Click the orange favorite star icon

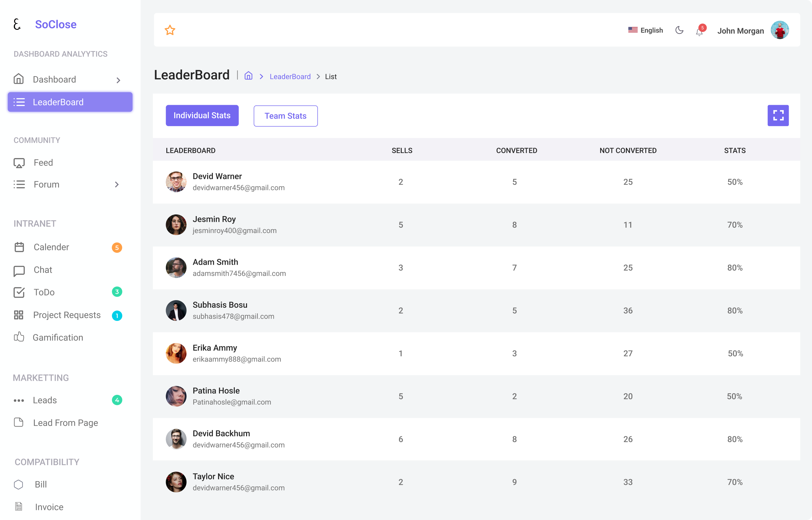170,30
